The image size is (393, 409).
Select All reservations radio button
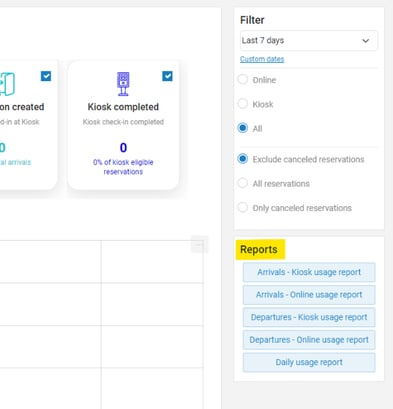click(243, 183)
